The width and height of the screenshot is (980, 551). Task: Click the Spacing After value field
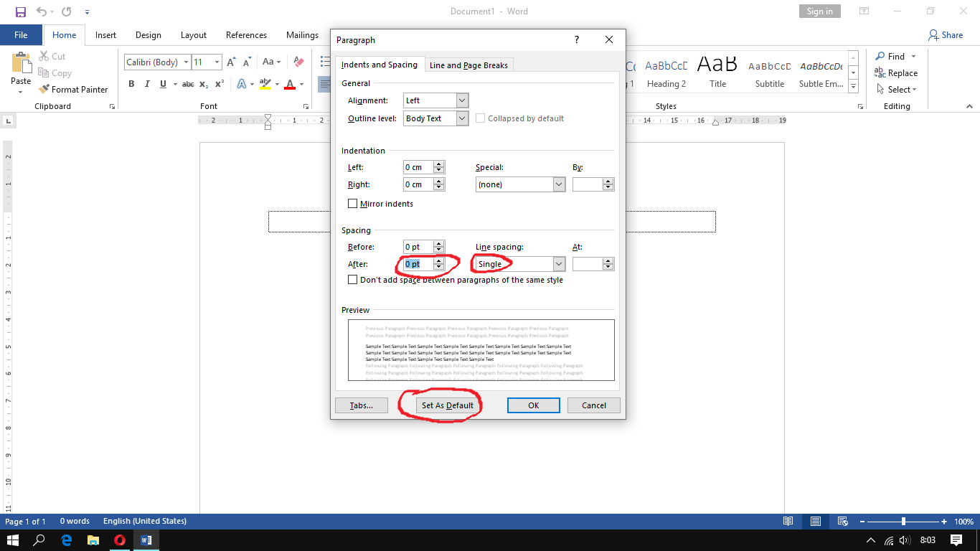tap(418, 264)
